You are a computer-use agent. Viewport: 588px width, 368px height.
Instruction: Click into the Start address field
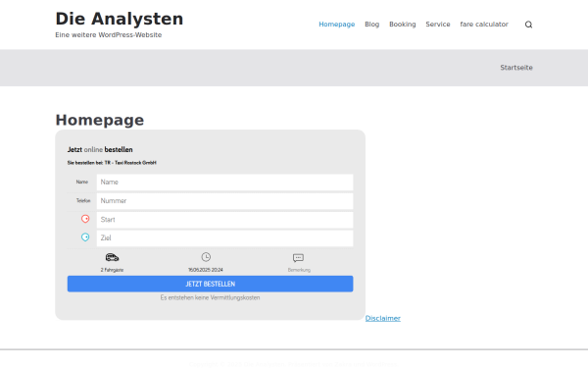point(225,220)
